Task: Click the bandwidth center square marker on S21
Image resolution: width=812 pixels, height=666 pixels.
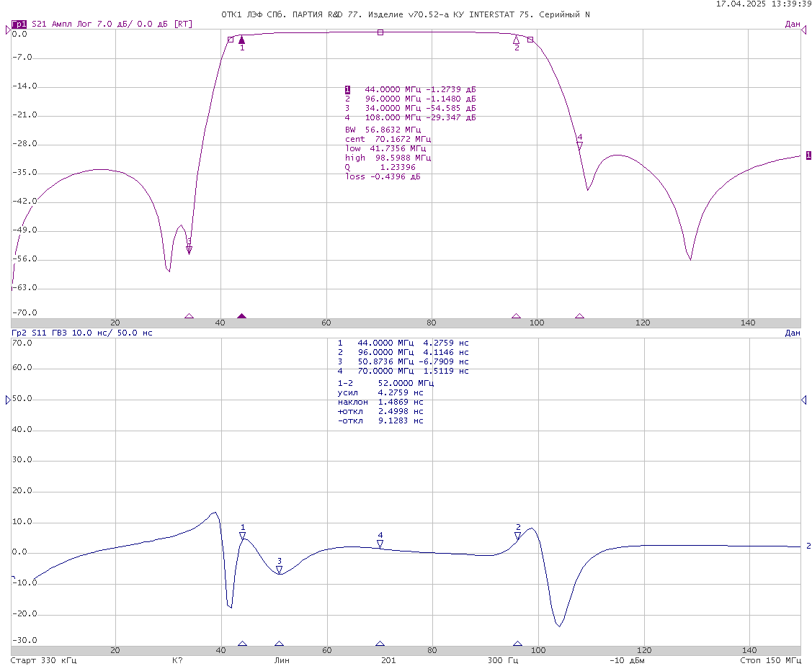Action: (380, 32)
